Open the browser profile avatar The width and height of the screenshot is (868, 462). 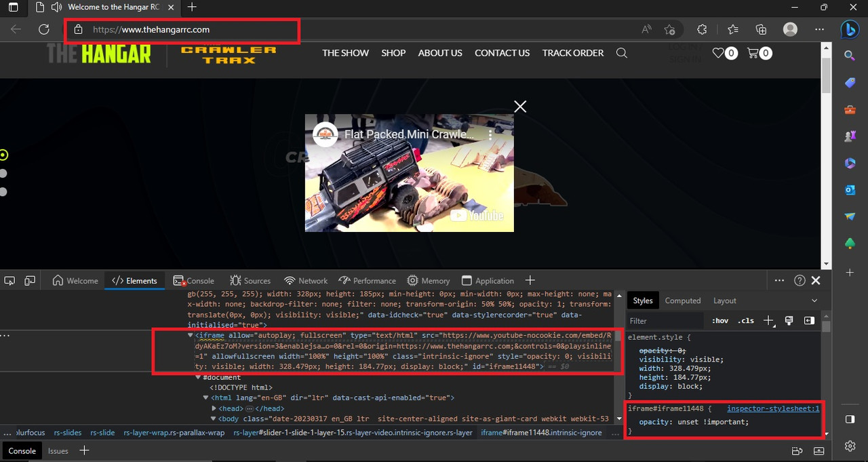pyautogui.click(x=790, y=29)
